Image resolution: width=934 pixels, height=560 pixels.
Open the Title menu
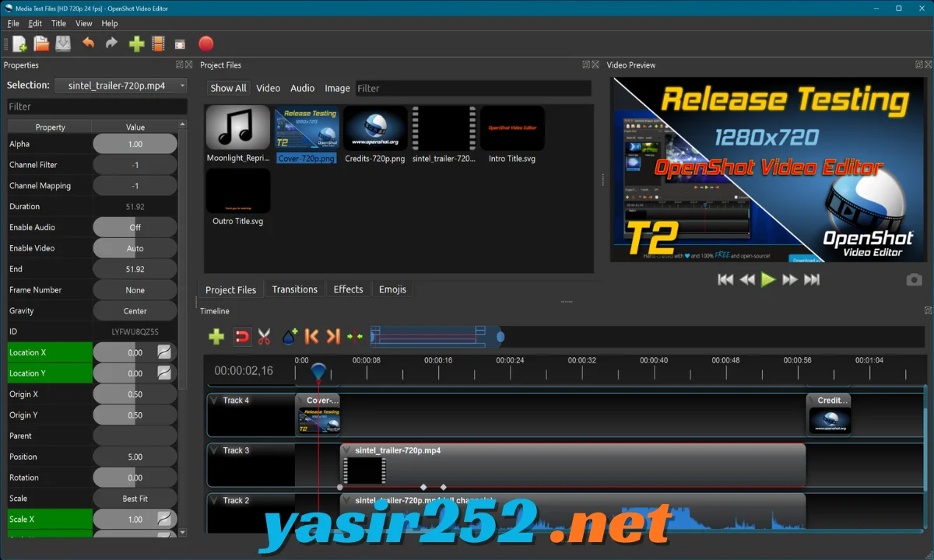click(58, 23)
